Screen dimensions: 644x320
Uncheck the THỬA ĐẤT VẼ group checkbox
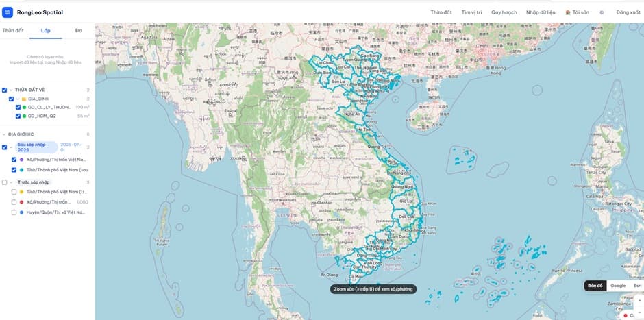5,90
